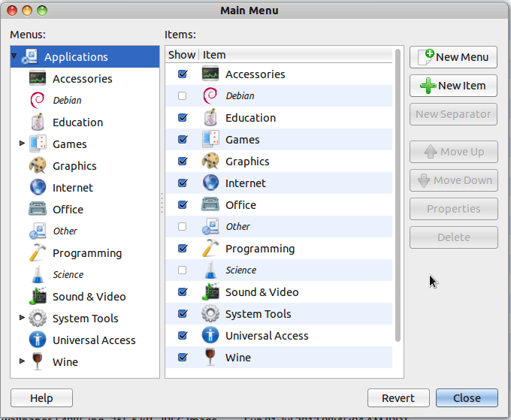Select System Tools in the Menus tree
The width and height of the screenshot is (511, 420).
click(85, 319)
